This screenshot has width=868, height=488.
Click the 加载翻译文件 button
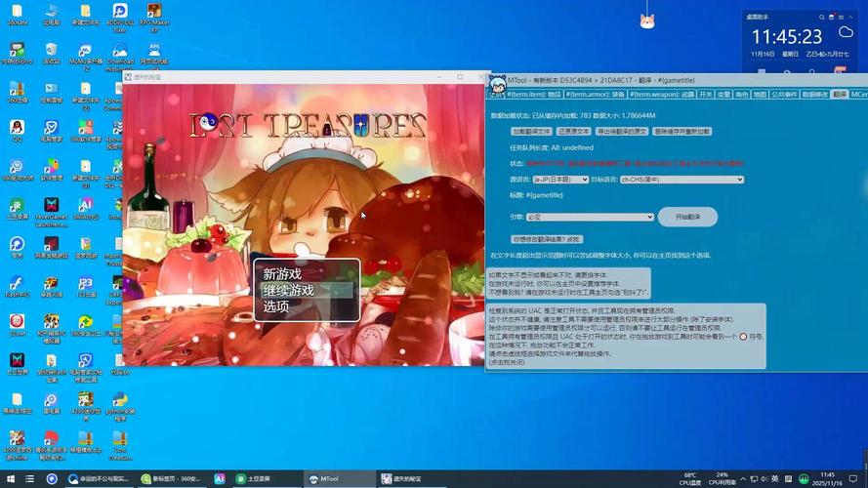click(x=531, y=132)
